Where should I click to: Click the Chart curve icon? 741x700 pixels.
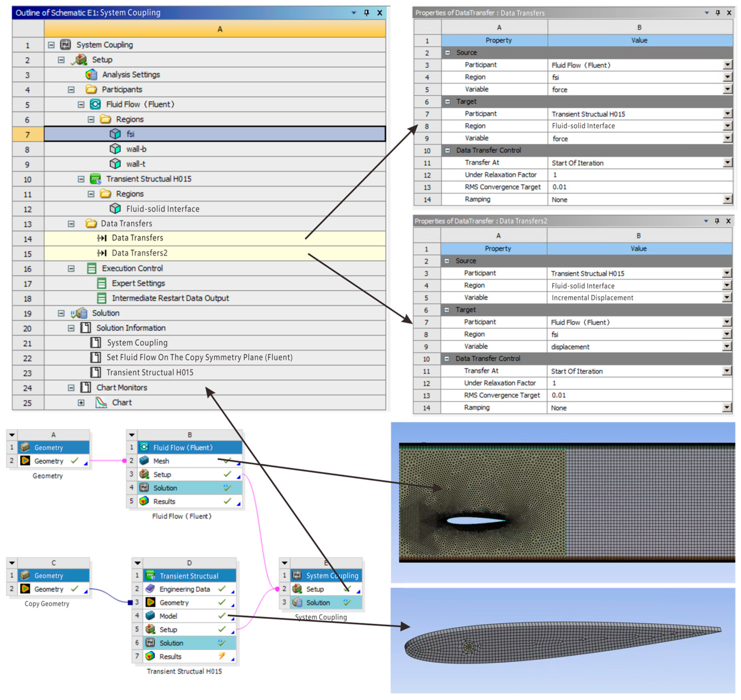(101, 403)
